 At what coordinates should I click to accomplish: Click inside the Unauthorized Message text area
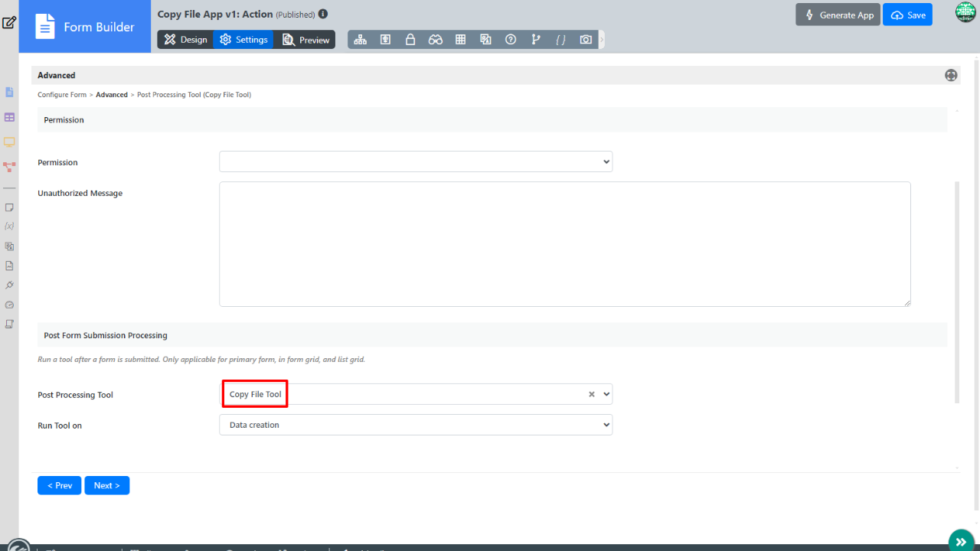click(564, 243)
